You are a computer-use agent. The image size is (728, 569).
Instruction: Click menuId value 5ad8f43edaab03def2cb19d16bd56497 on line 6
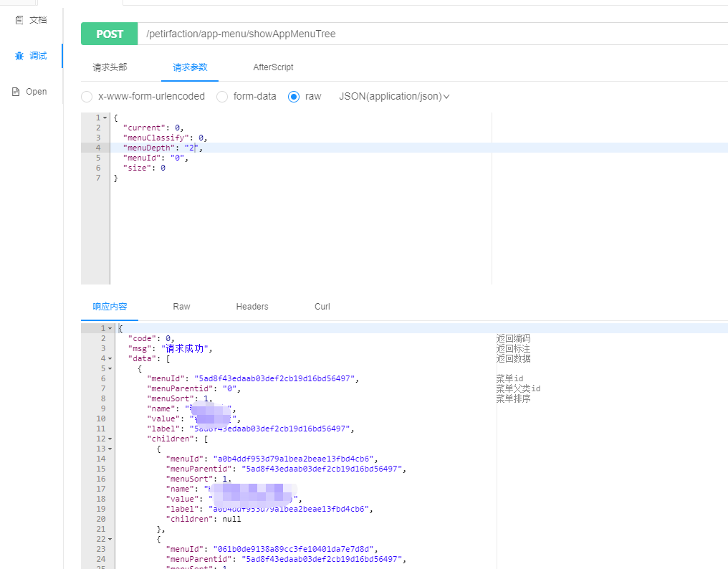point(274,378)
